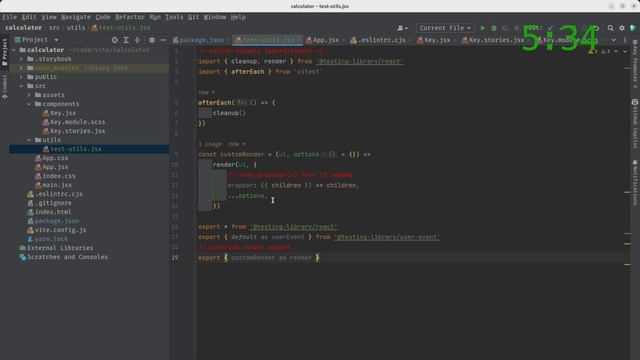Screen dimensions: 640x360
Task: Collapse the calculator project root
Action: coord(14,50)
